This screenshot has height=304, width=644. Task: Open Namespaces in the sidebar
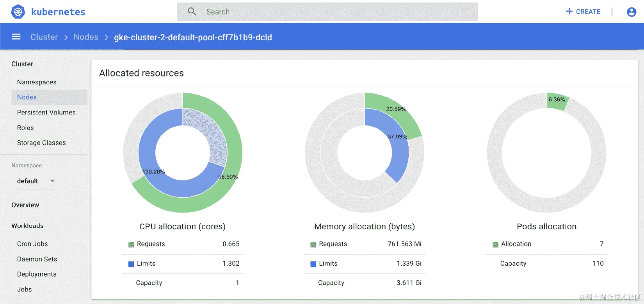(37, 82)
